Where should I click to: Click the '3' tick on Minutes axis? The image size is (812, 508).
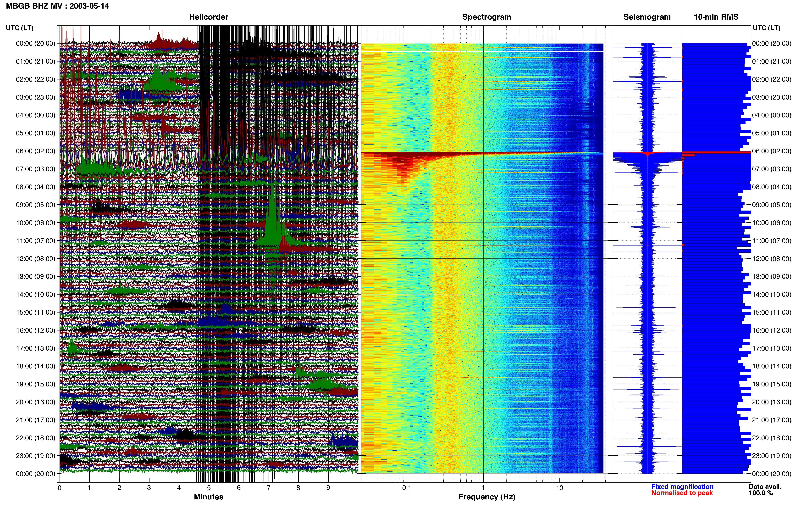pyautogui.click(x=149, y=488)
